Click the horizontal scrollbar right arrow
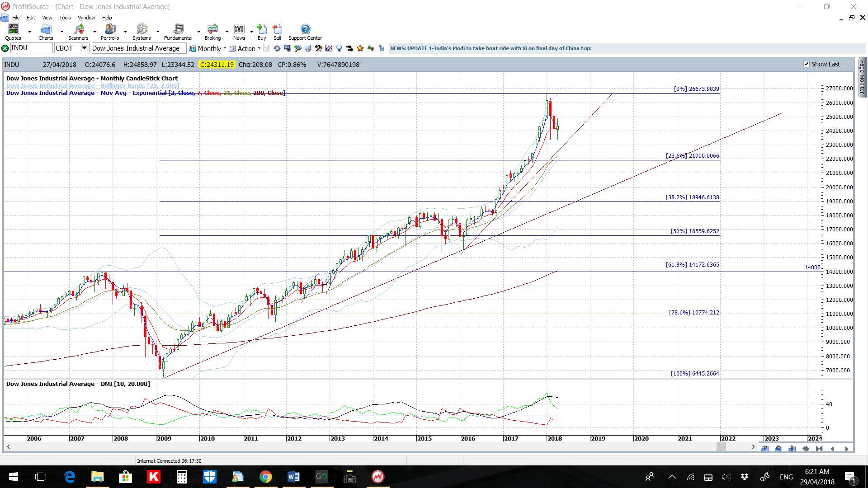 (753, 446)
